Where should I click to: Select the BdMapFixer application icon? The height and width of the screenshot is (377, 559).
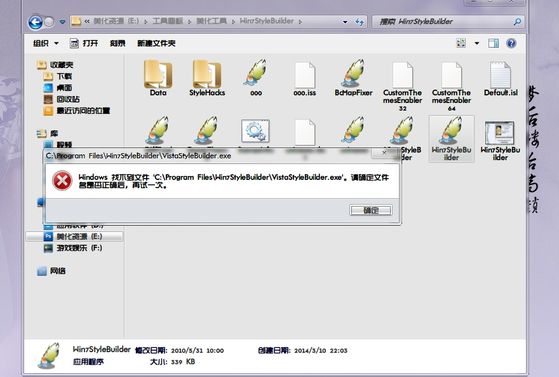[x=353, y=73]
